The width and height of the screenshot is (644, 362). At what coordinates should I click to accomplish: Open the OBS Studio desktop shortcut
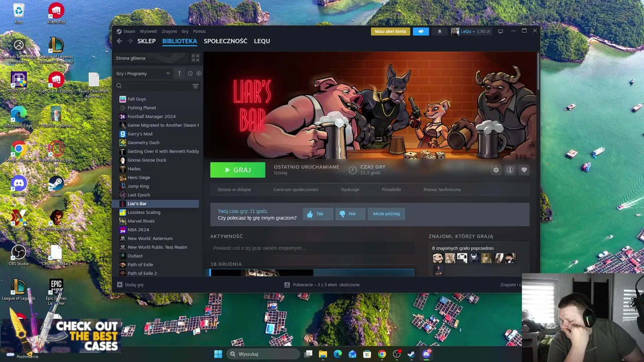[19, 255]
